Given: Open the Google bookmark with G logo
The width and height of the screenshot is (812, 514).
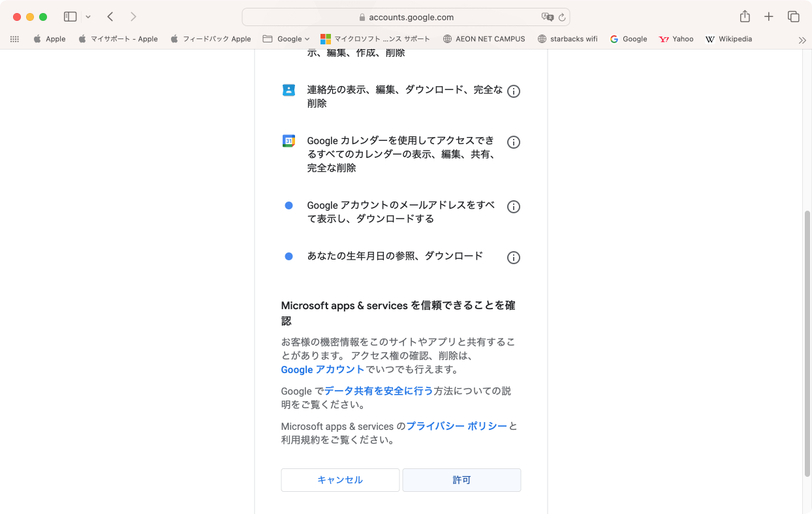Looking at the screenshot, I should pos(629,39).
